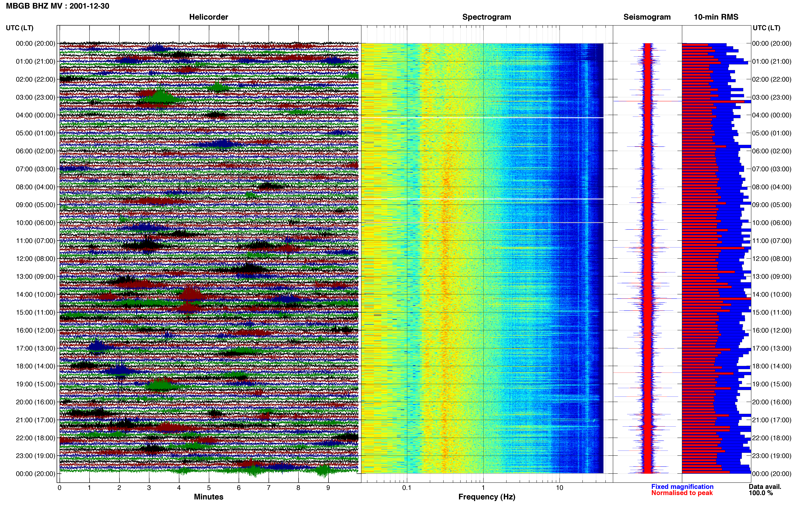Click the right 'UTC (LT)' axis label

click(x=766, y=28)
